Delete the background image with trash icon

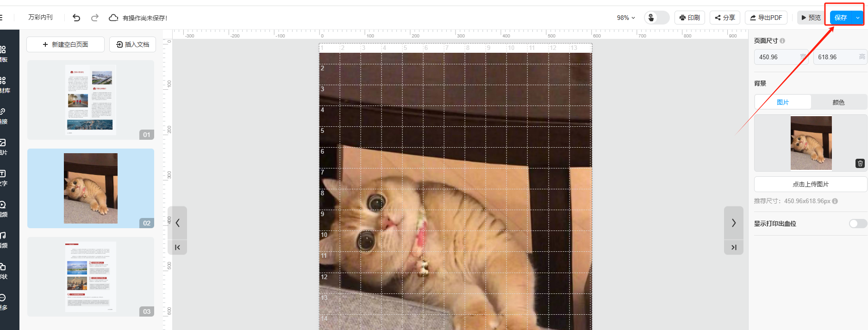point(860,163)
